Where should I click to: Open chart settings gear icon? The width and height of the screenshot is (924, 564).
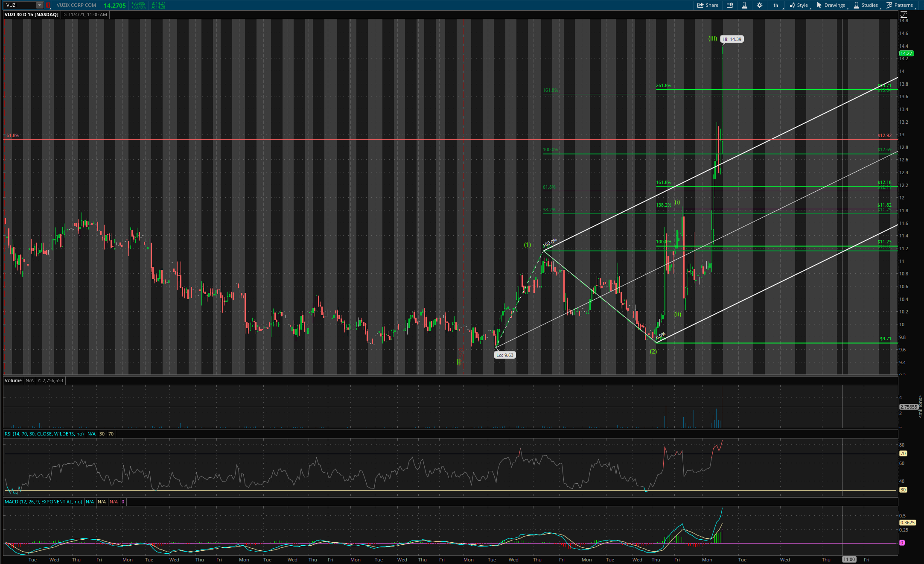pyautogui.click(x=759, y=5)
